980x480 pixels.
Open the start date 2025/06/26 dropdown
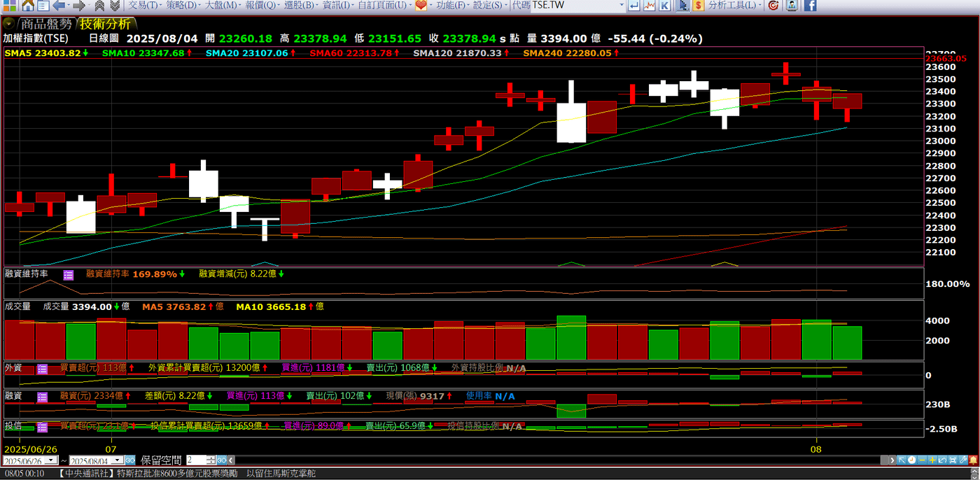point(53,460)
